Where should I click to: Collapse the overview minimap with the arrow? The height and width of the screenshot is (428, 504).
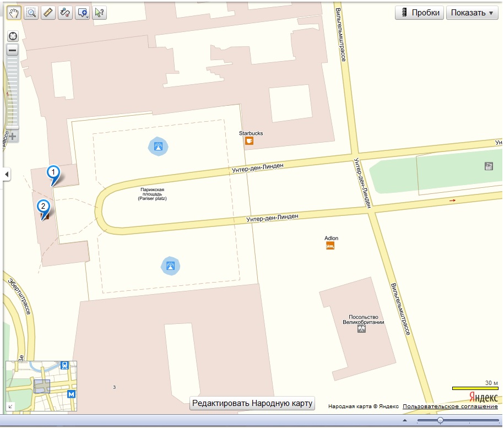(10, 407)
